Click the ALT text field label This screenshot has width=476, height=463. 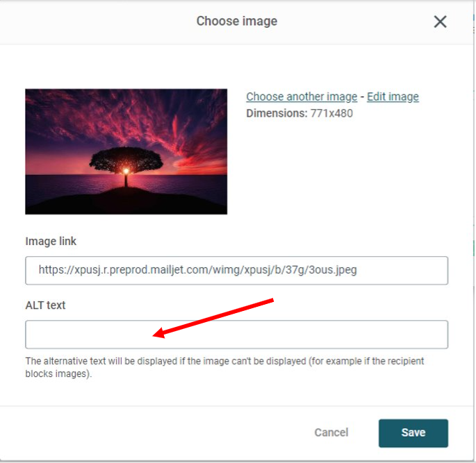pos(45,305)
